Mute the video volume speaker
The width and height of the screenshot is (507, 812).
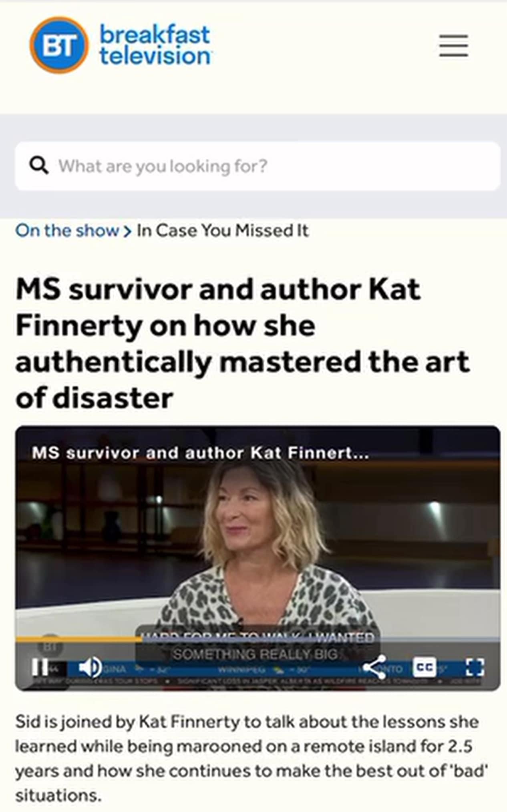(x=90, y=667)
